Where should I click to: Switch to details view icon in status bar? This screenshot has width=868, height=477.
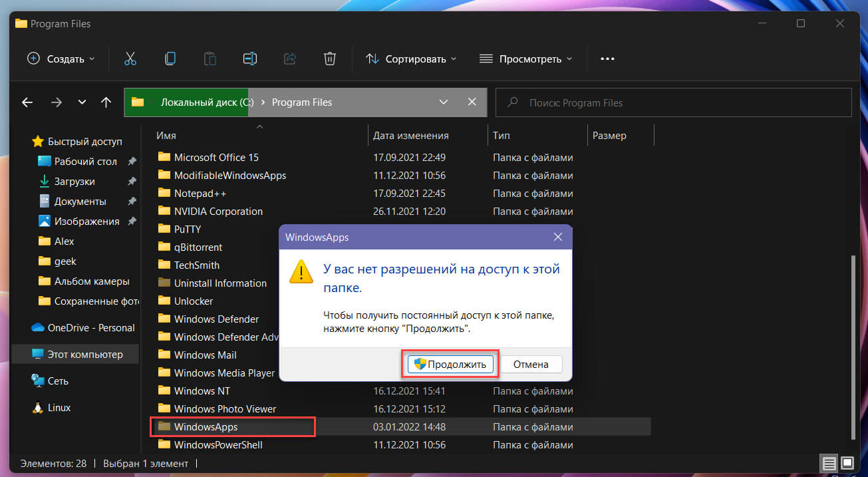[x=829, y=463]
